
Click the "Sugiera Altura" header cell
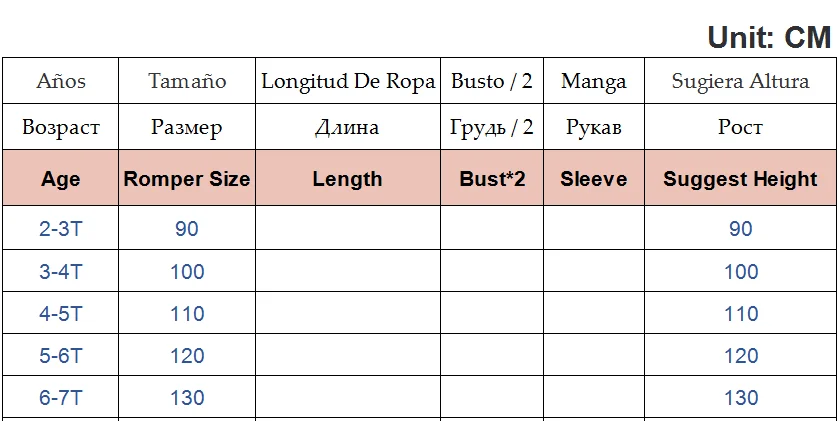point(740,81)
